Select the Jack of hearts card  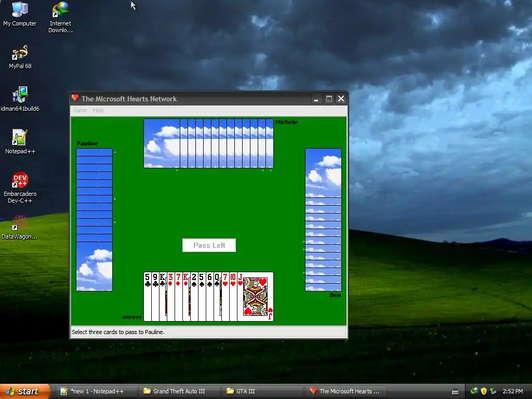click(x=255, y=297)
